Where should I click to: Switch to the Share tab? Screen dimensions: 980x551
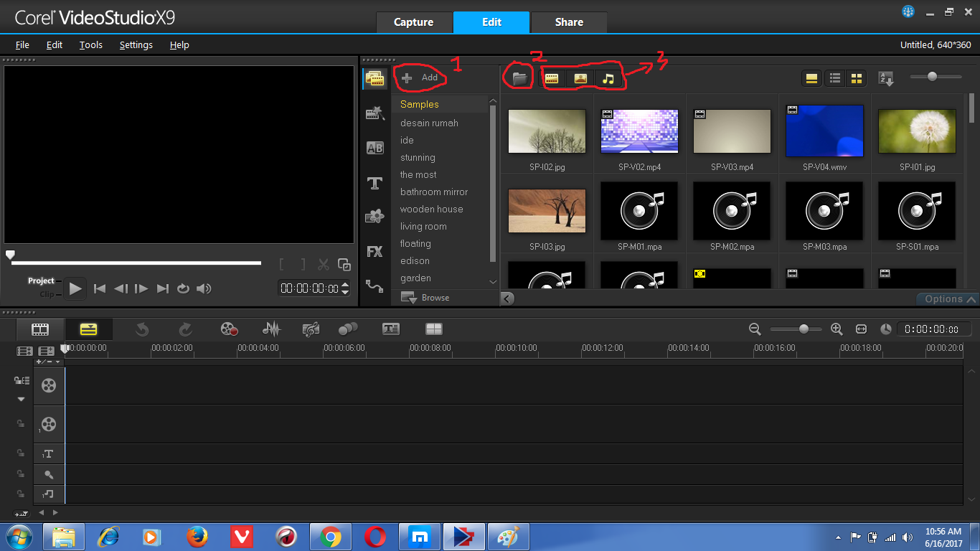569,22
